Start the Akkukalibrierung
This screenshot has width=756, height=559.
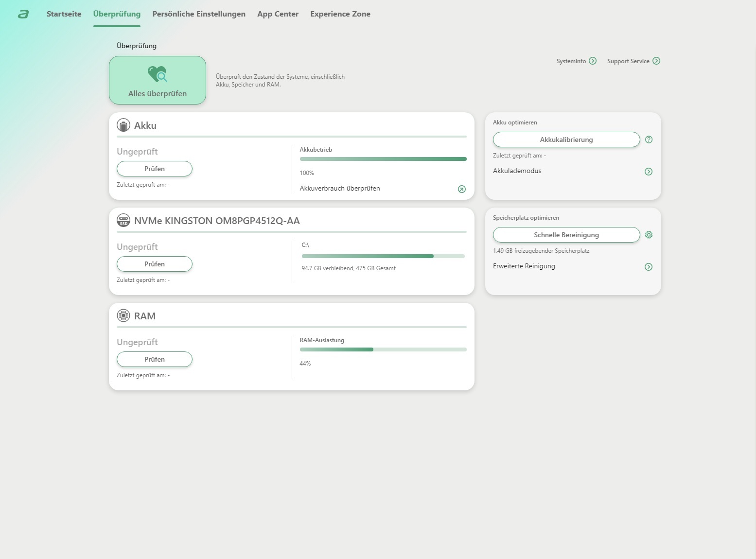tap(566, 140)
